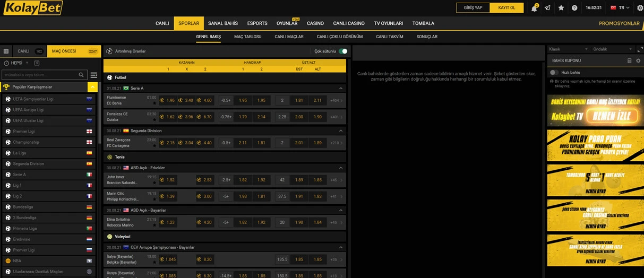Open favorites star icon in header
Viewport: 644px width, 278px height.
[561, 8]
